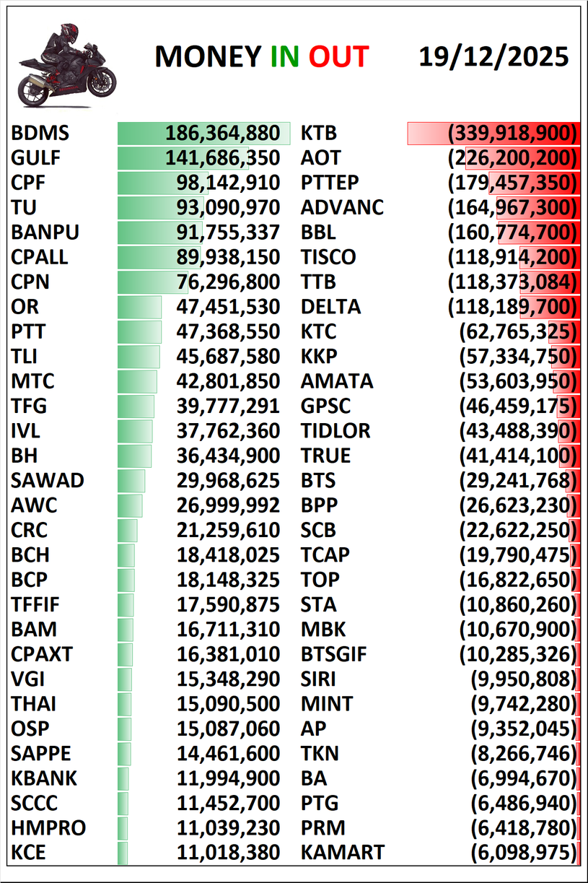Image resolution: width=588 pixels, height=883 pixels.
Task: Click the KTB ticker label
Action: point(319,133)
